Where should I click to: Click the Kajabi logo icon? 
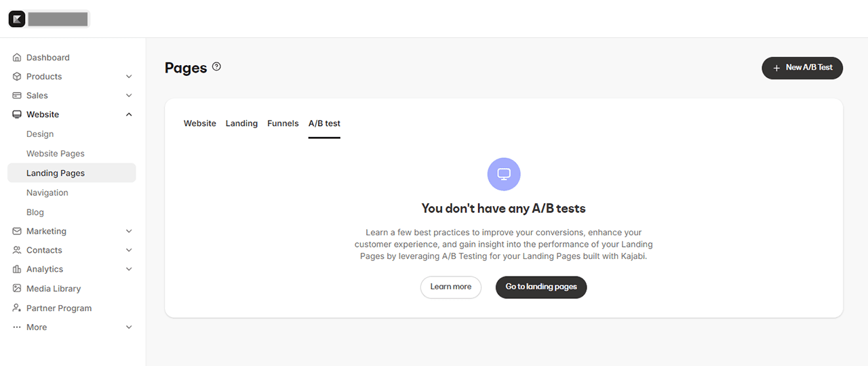(x=17, y=19)
